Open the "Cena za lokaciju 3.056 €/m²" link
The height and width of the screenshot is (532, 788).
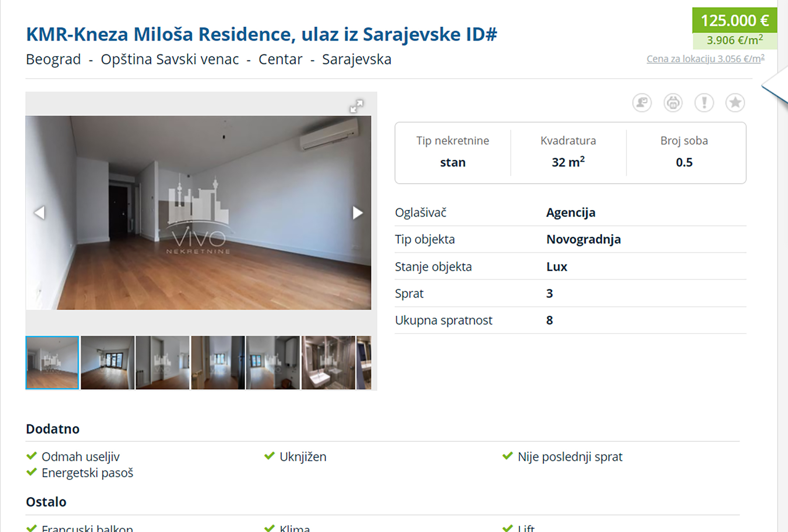click(x=706, y=59)
